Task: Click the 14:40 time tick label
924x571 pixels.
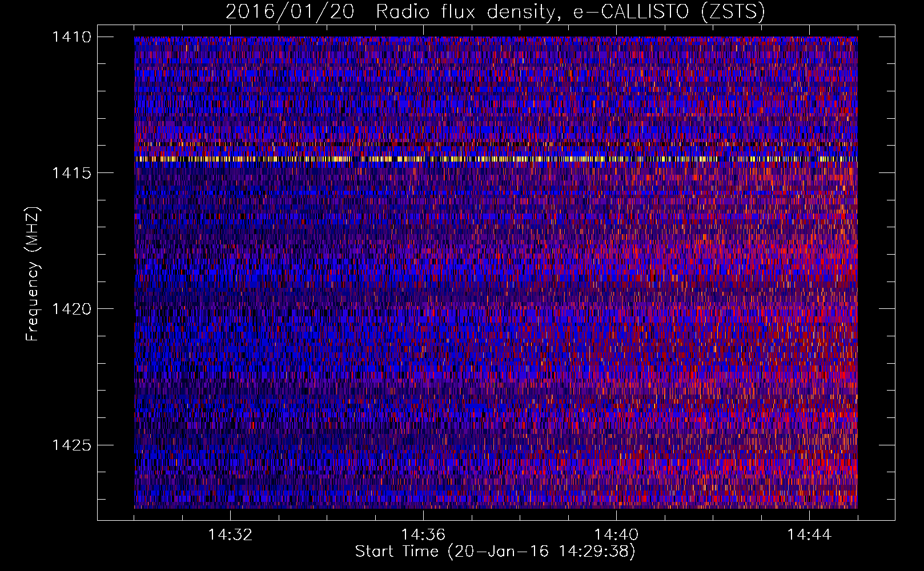Action: coord(616,535)
